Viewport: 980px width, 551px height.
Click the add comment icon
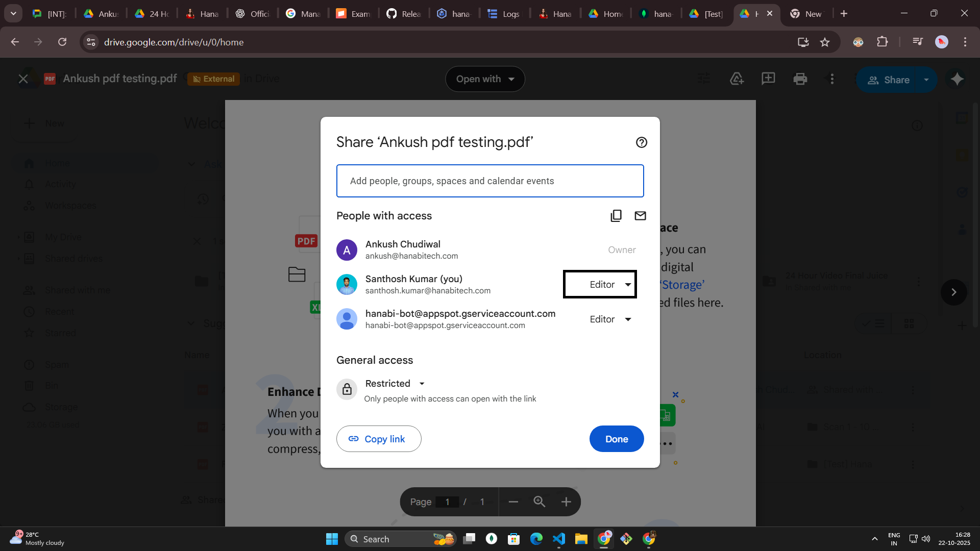click(x=768, y=79)
